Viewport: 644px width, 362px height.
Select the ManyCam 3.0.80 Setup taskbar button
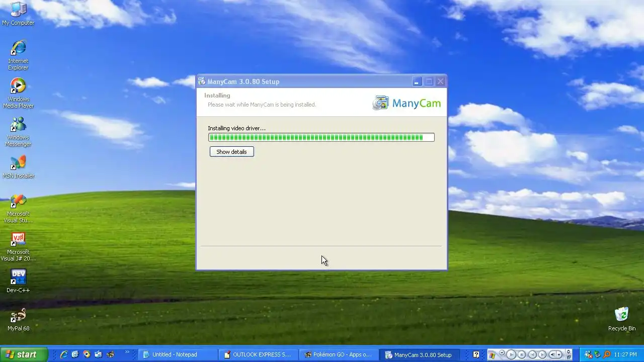(420, 354)
